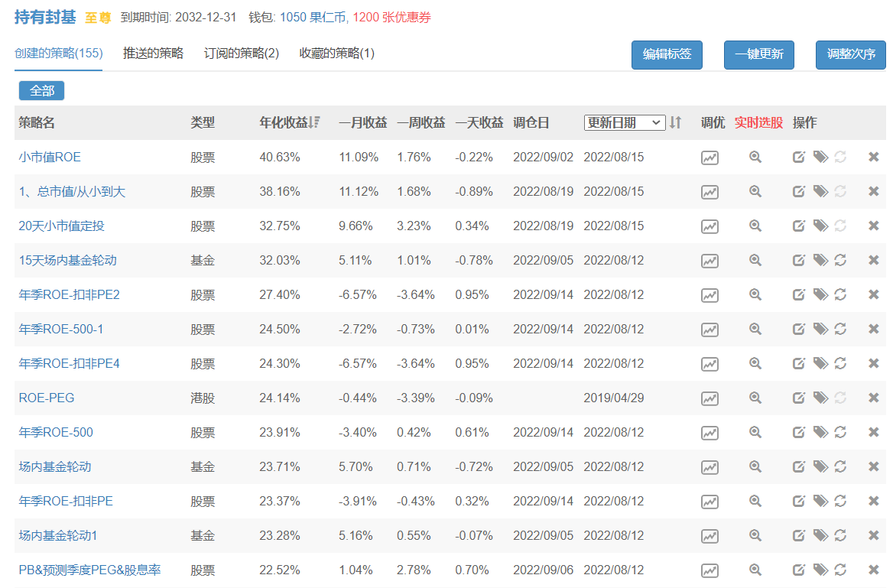This screenshot has width=893, height=588.
Task: Click the edit icon for 15天场内基金轮动
Action: coord(799,260)
